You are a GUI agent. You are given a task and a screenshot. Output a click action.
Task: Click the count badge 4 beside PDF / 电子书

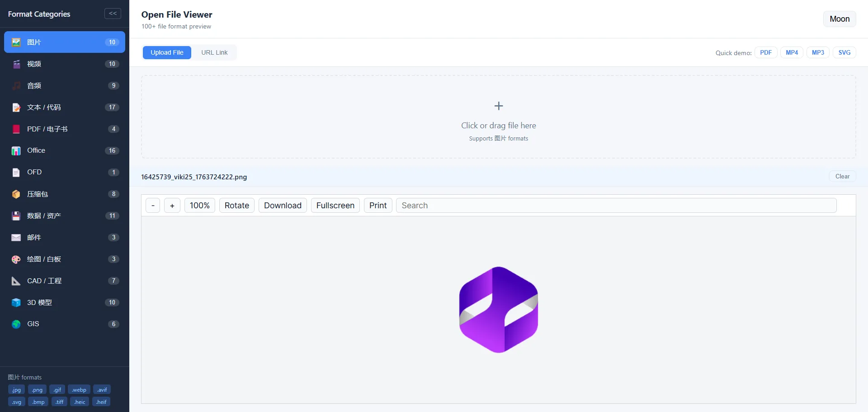pyautogui.click(x=113, y=129)
